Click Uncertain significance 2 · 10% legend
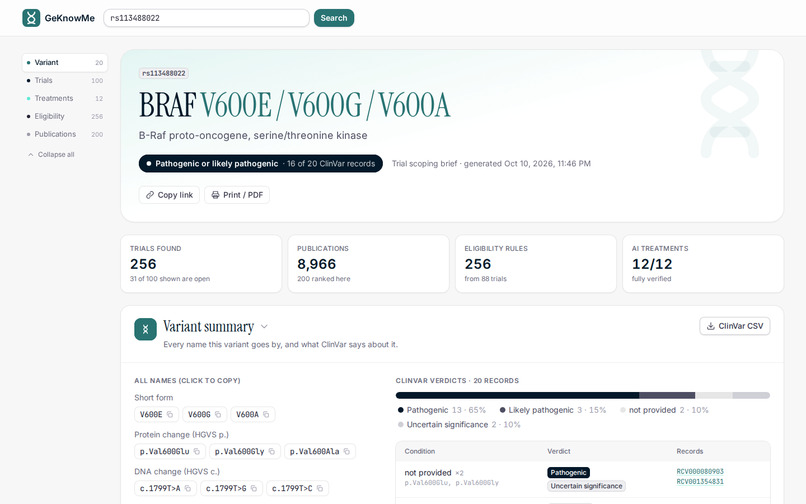 tap(459, 425)
